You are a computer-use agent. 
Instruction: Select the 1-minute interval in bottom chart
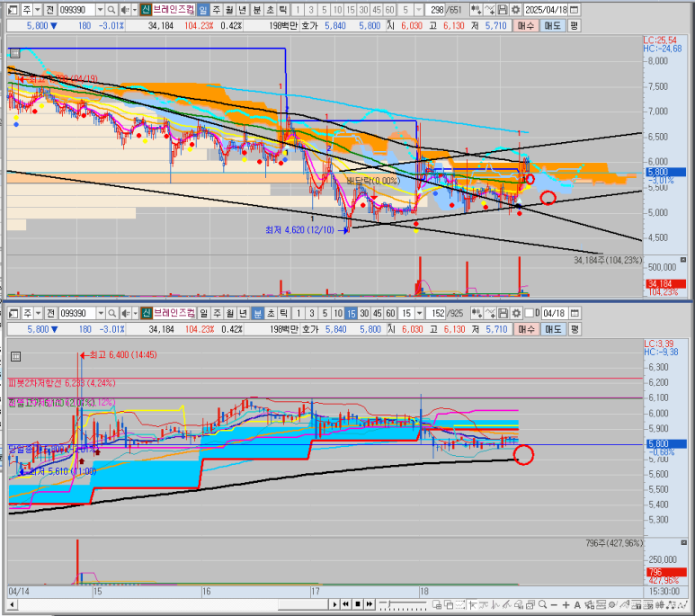(x=298, y=313)
